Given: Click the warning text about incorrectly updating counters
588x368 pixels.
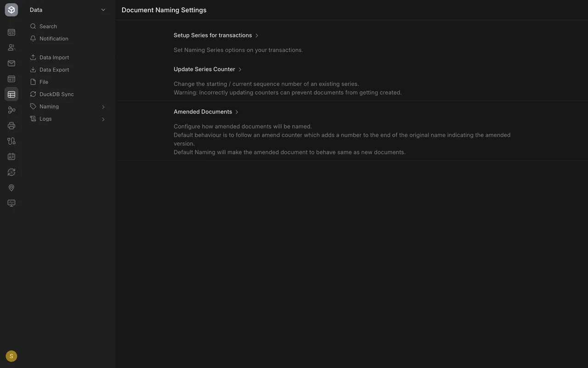Looking at the screenshot, I should [288, 92].
